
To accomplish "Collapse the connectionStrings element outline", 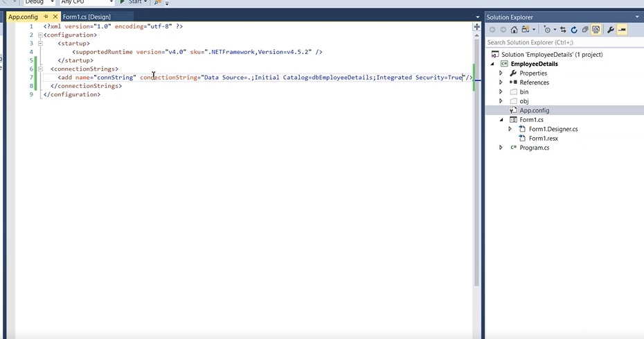I will pyautogui.click(x=40, y=69).
